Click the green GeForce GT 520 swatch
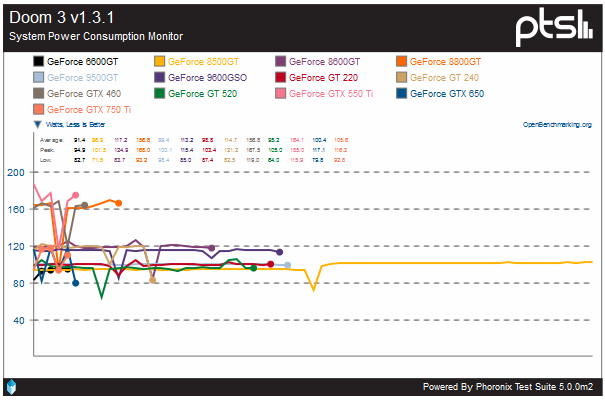This screenshot has height=400, width=605. click(159, 93)
